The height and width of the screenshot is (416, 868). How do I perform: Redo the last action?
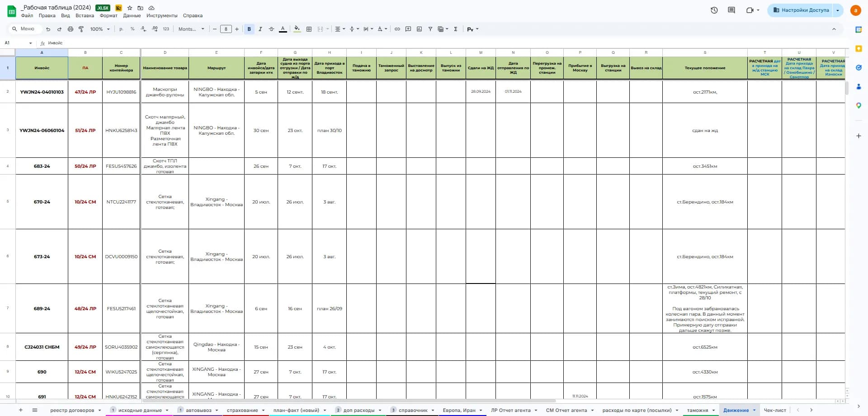pyautogui.click(x=59, y=29)
